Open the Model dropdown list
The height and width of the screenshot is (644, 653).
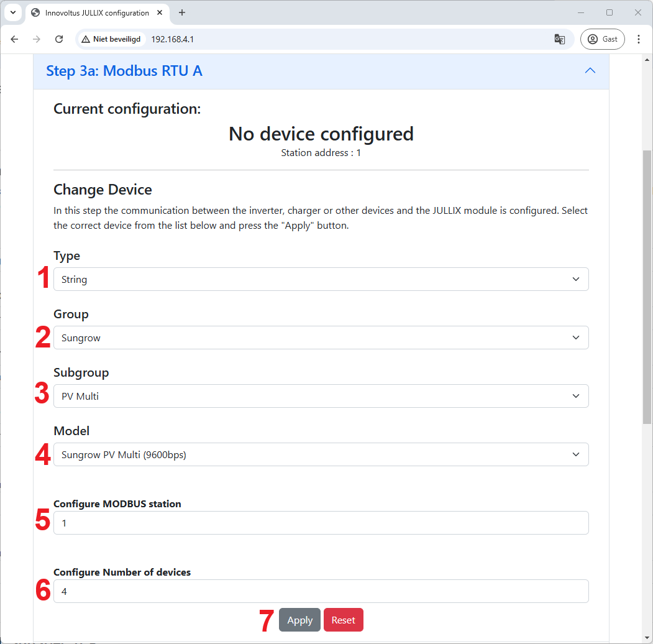click(x=321, y=454)
